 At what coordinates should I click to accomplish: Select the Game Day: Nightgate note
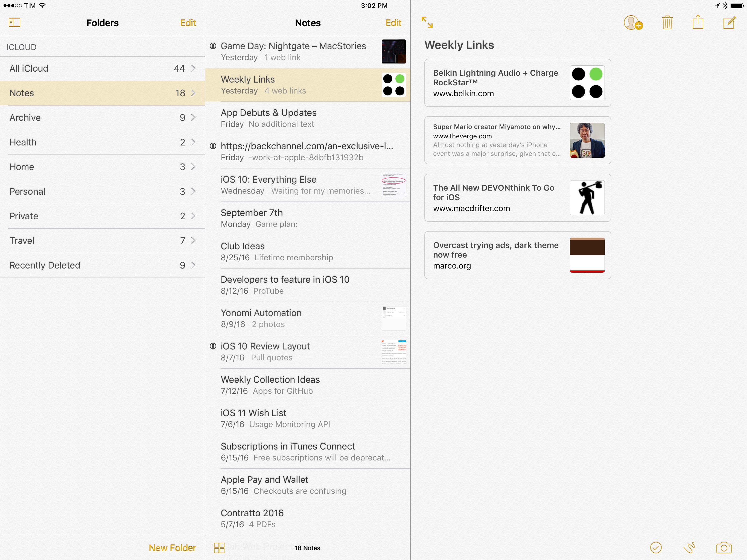pyautogui.click(x=308, y=52)
